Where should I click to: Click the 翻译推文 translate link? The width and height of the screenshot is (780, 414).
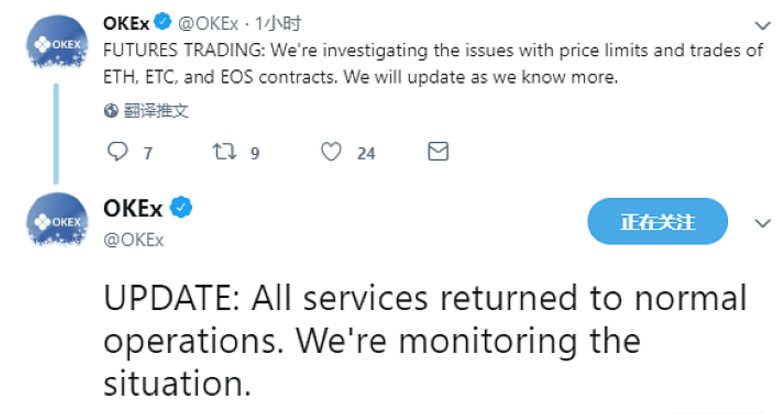point(155,110)
